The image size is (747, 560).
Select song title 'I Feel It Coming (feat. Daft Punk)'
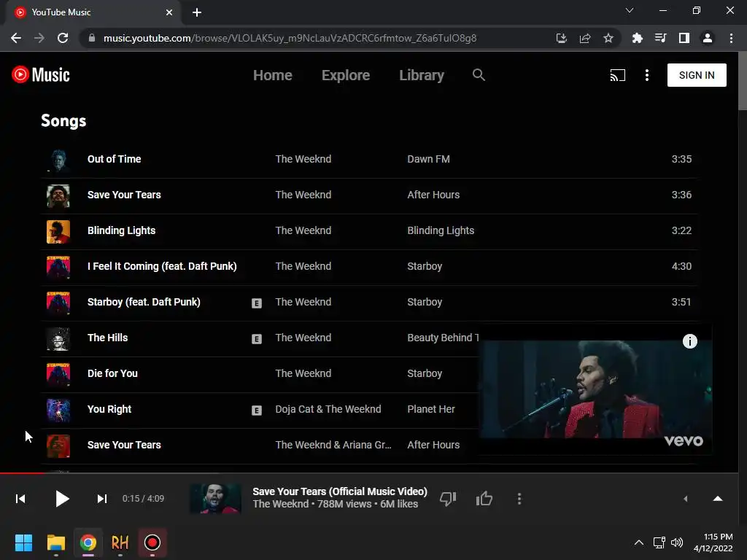pos(162,266)
